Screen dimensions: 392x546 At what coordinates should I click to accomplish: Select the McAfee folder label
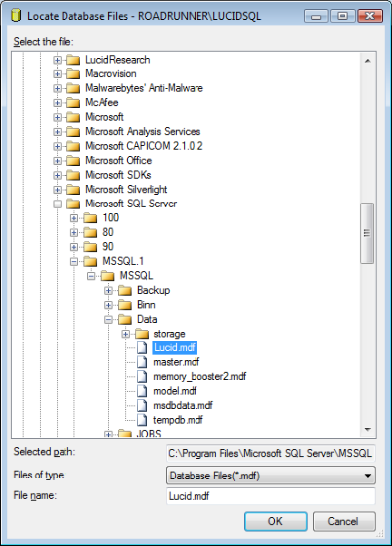point(102,102)
